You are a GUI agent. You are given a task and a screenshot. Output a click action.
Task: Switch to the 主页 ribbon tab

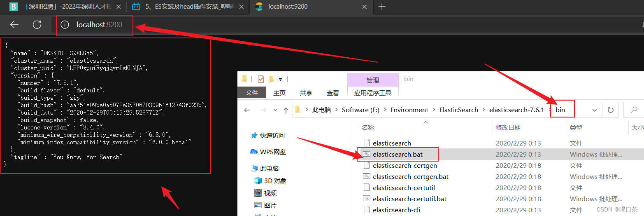(279, 93)
